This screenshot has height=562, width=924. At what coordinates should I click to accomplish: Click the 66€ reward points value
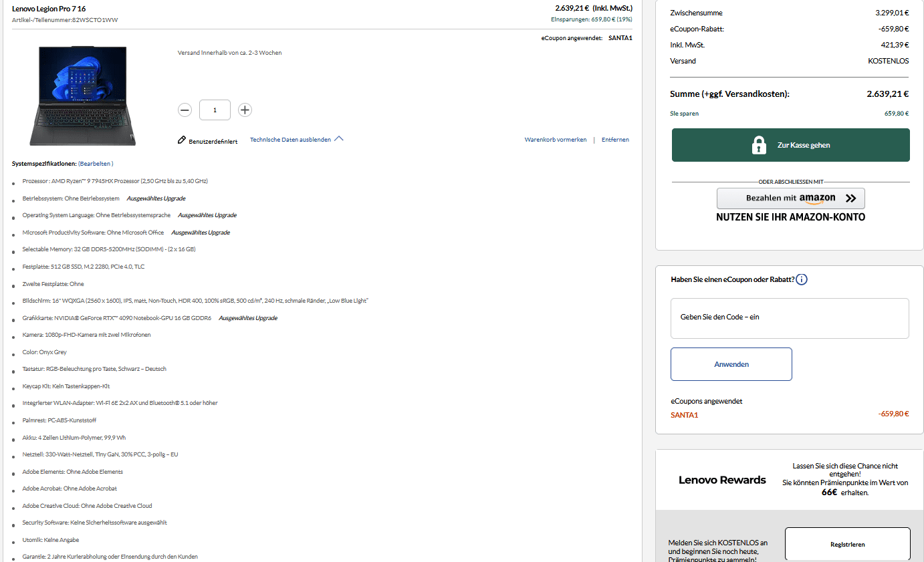pyautogui.click(x=829, y=492)
